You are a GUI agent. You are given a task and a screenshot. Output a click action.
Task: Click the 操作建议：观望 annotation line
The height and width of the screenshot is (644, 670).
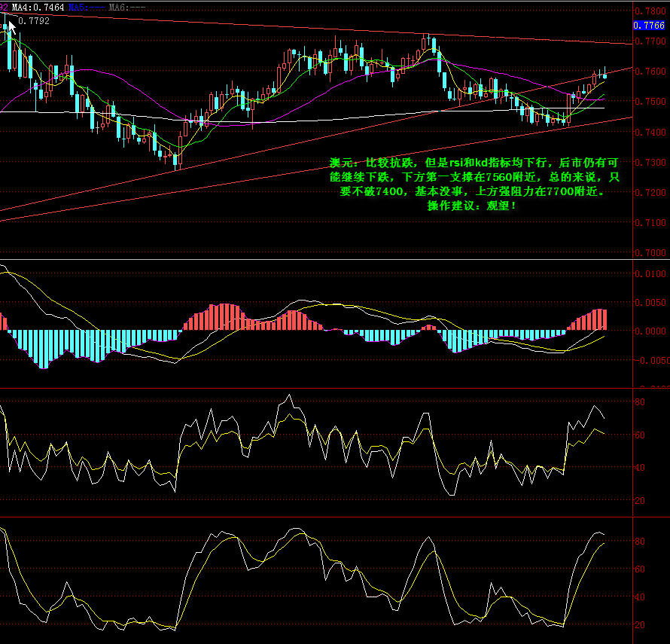472,206
